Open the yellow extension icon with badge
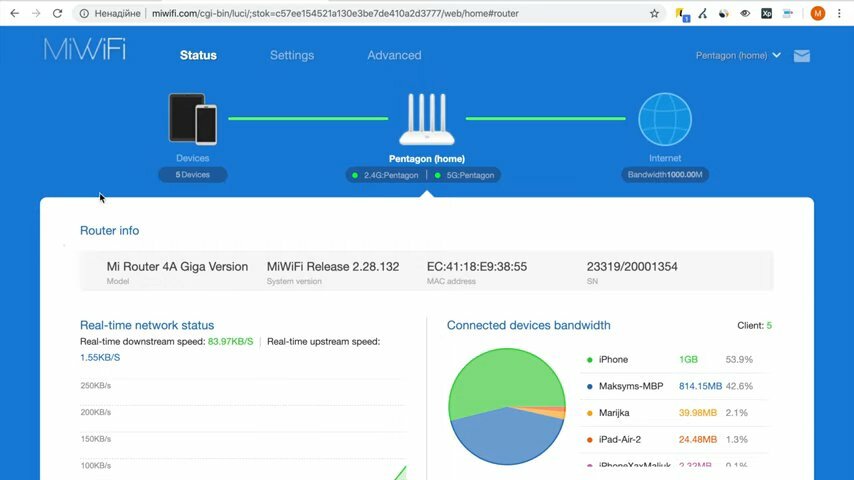Screen dimensions: 854x480 click(681, 14)
